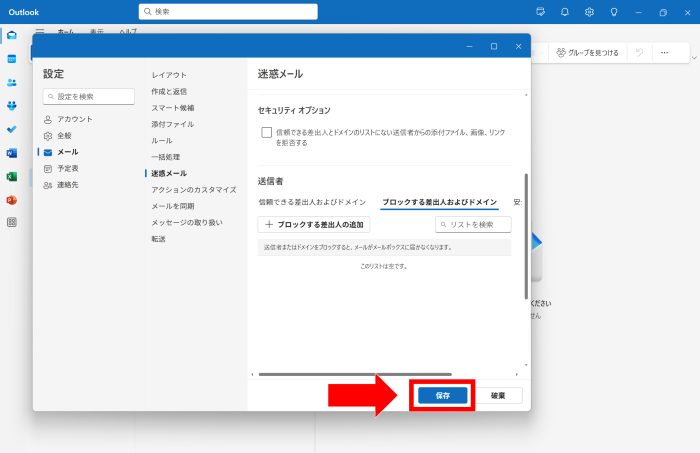Launch PowerPoint from the app sidebar
The image size is (700, 453).
[x=12, y=199]
